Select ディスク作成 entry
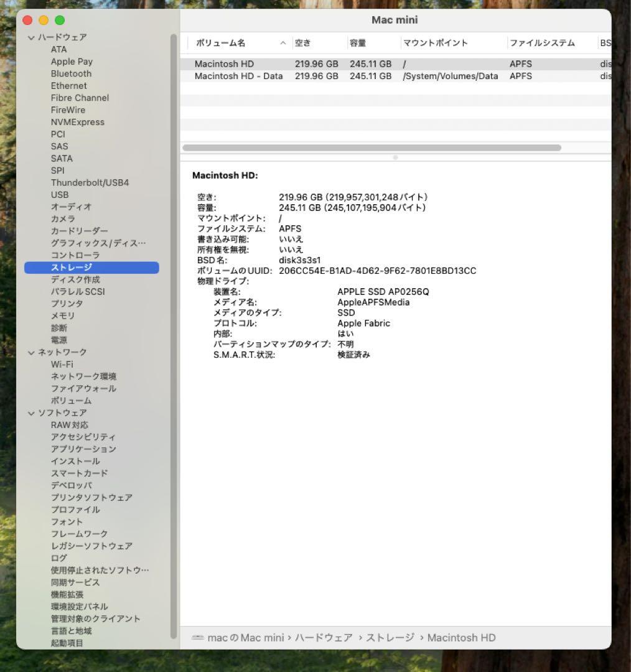The image size is (631, 672). (75, 279)
